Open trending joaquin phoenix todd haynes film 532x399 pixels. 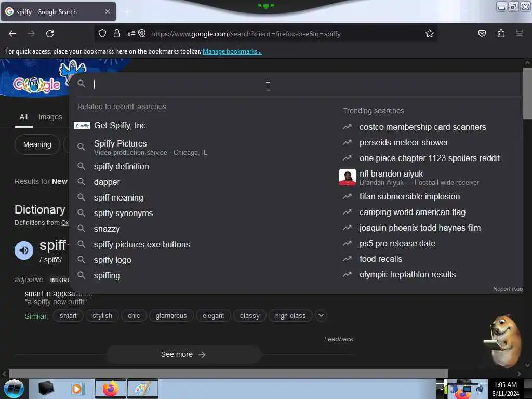(420, 228)
